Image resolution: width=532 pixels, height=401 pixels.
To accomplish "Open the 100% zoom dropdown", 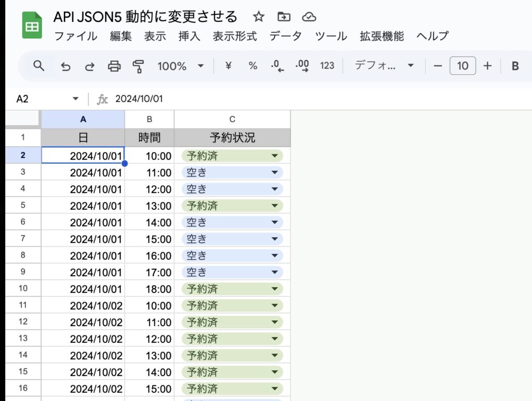I will tap(180, 66).
